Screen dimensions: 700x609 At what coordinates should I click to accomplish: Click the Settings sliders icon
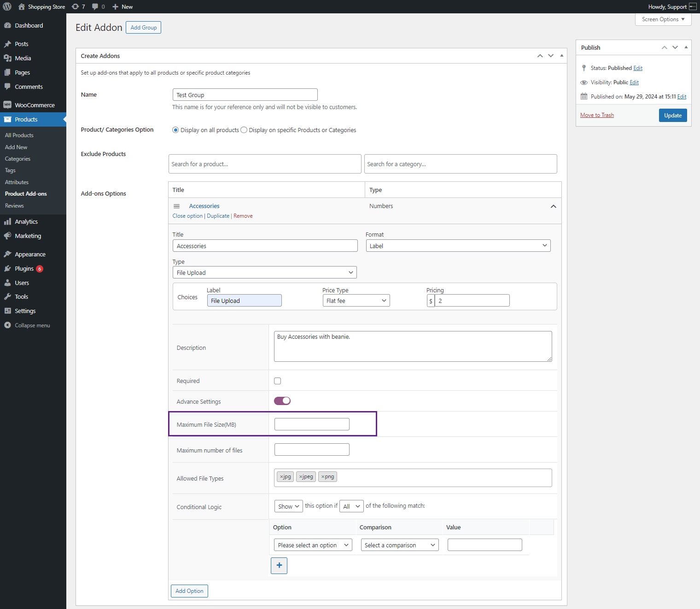[x=7, y=311]
